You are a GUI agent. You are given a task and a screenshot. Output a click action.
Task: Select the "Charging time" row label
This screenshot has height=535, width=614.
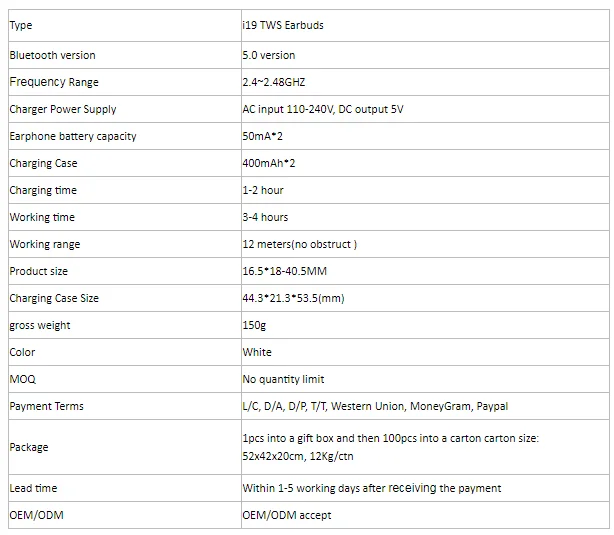point(43,190)
